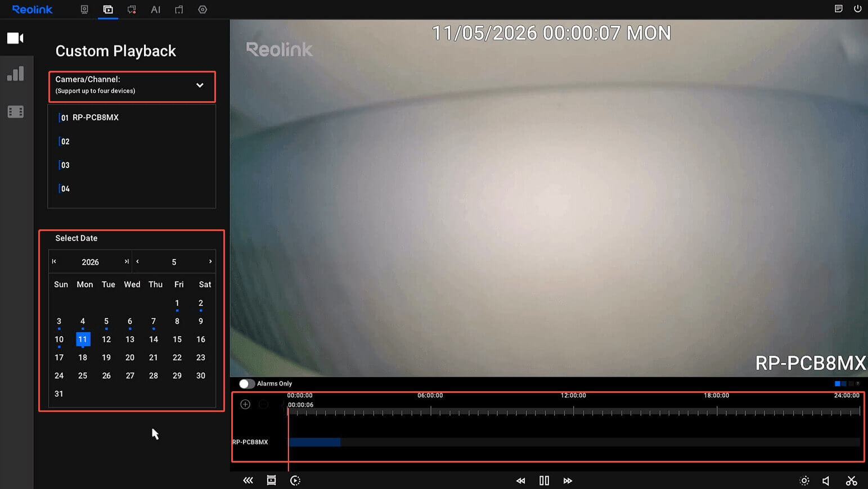Click the rewind button

(x=521, y=481)
